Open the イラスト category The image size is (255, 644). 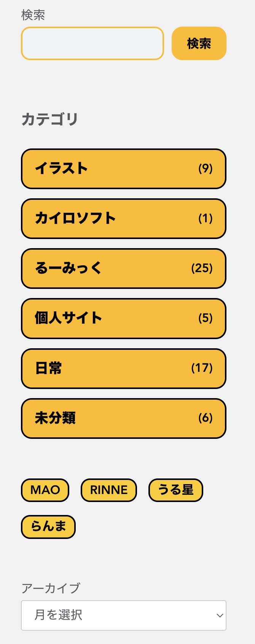click(x=62, y=169)
